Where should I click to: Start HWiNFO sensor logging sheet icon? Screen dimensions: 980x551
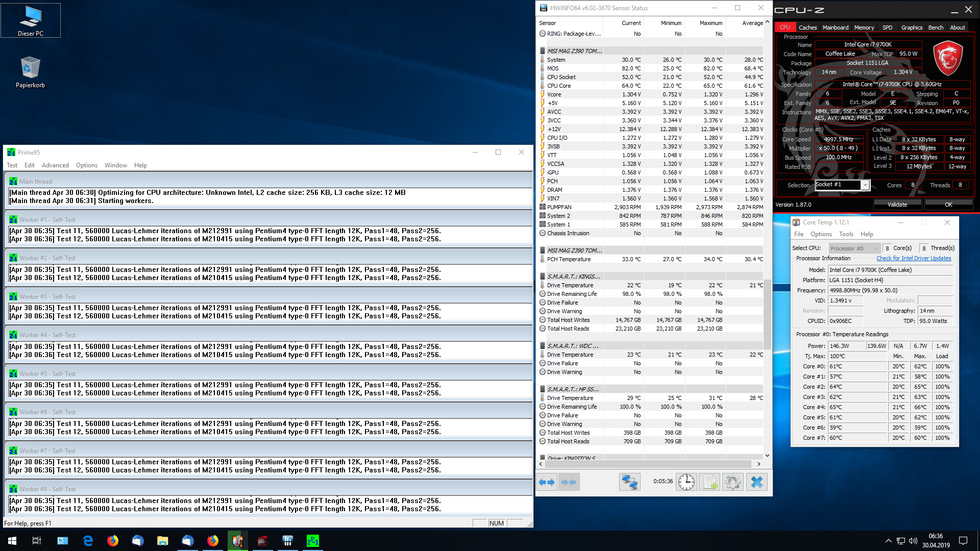[x=709, y=482]
